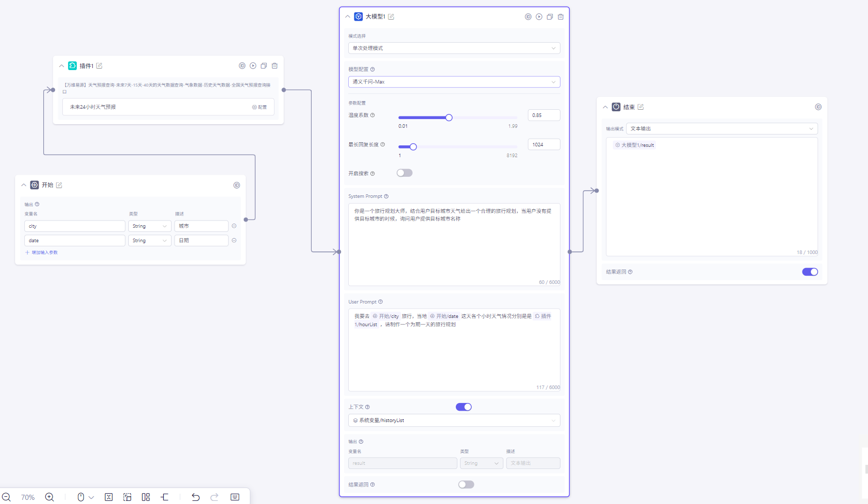Click the dashed-frame selection icon in toolbar

tap(127, 497)
